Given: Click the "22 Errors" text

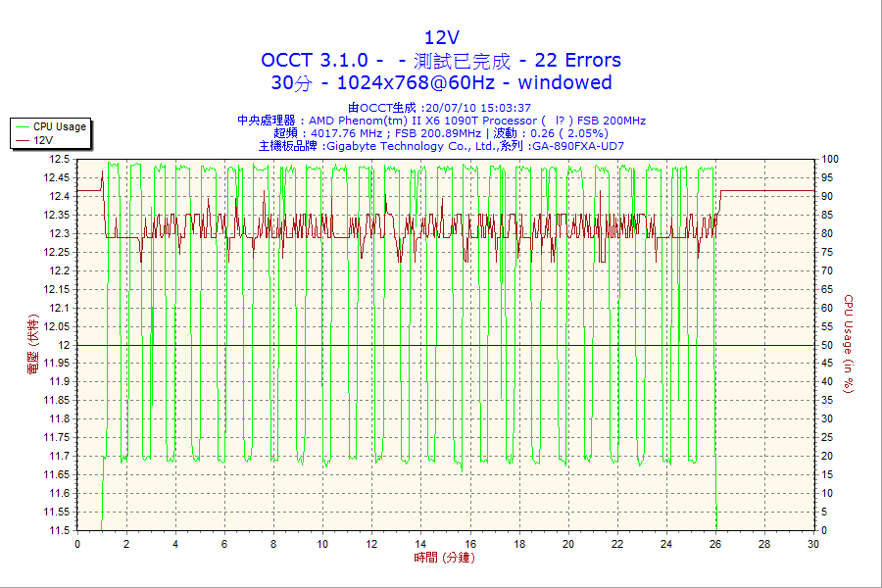Looking at the screenshot, I should pyautogui.click(x=577, y=60).
